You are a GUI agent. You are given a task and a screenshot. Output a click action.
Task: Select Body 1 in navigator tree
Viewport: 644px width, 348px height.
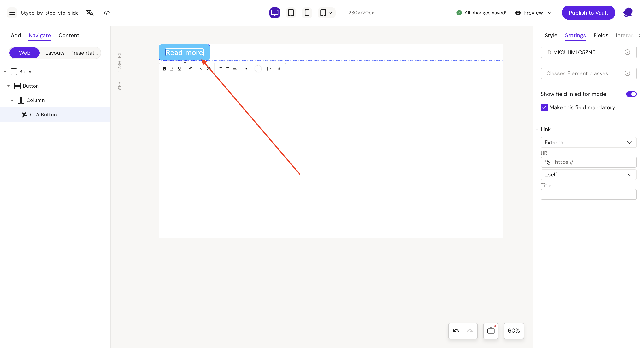pyautogui.click(x=27, y=72)
